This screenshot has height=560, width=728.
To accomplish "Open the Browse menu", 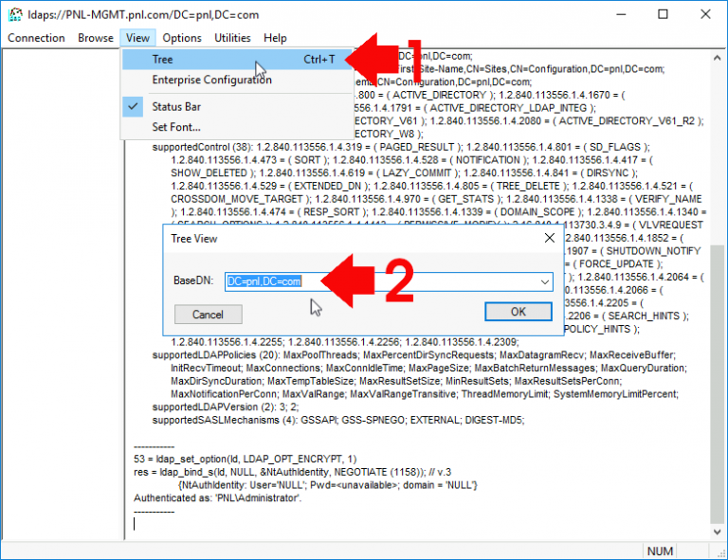I will 95,38.
